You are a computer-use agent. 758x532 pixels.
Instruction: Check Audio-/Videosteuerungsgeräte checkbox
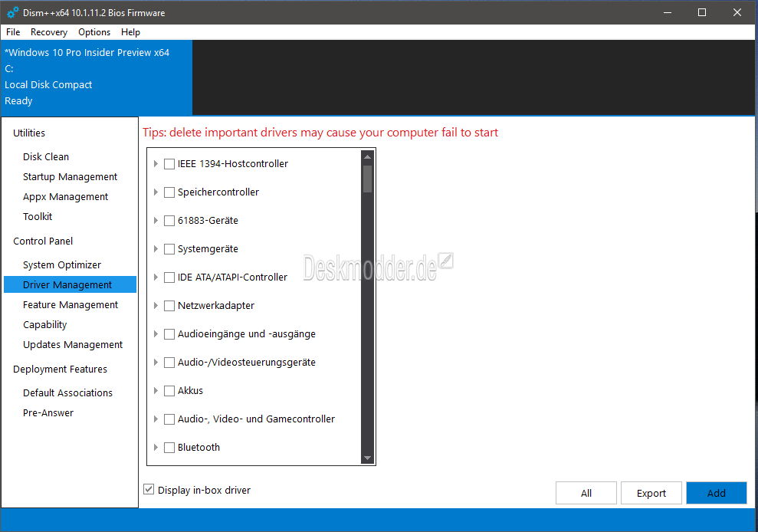pyautogui.click(x=169, y=363)
